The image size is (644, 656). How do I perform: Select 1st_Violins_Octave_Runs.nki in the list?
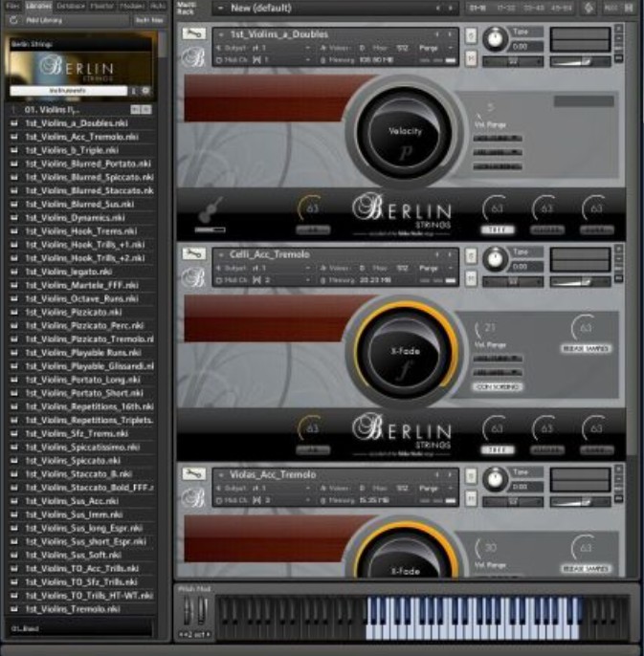tap(81, 298)
